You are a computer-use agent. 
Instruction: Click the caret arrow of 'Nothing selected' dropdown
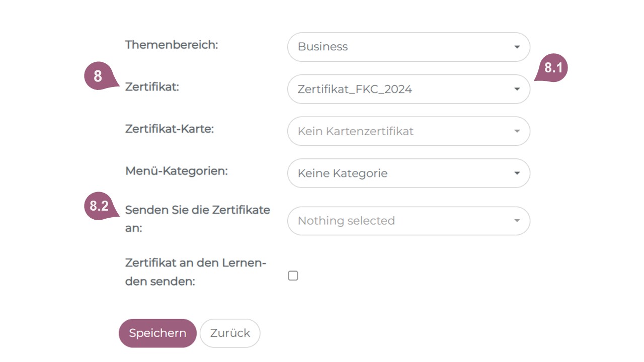pyautogui.click(x=517, y=221)
